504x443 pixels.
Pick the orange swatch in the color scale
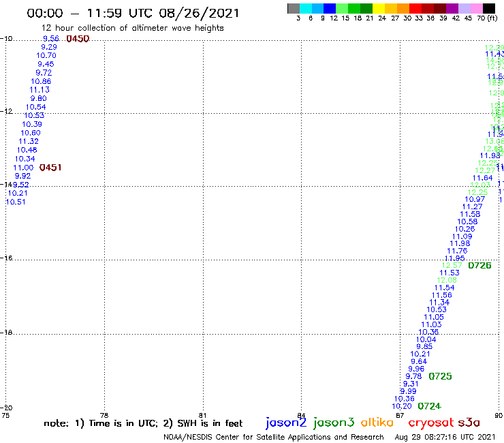click(x=403, y=8)
